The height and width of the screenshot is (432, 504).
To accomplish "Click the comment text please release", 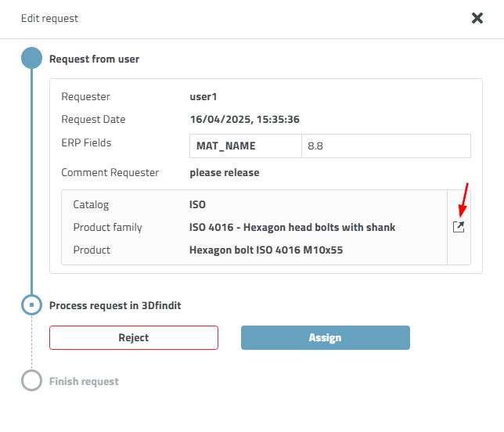I will (224, 172).
